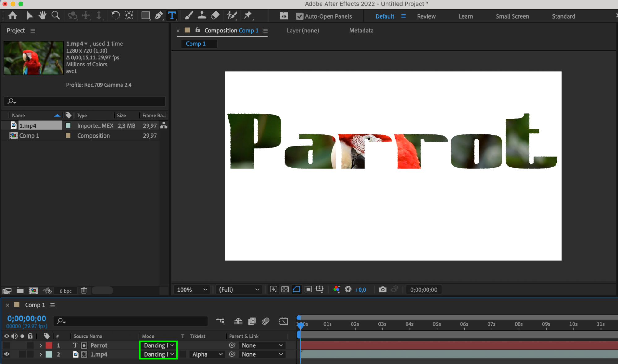This screenshot has width=618, height=364.
Task: Select the Type tool
Action: [172, 15]
